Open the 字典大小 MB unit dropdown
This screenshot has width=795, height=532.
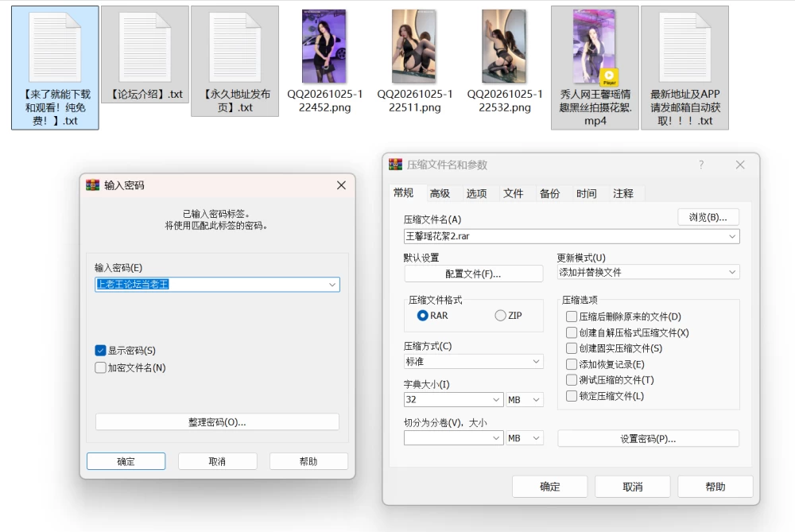[x=524, y=400]
